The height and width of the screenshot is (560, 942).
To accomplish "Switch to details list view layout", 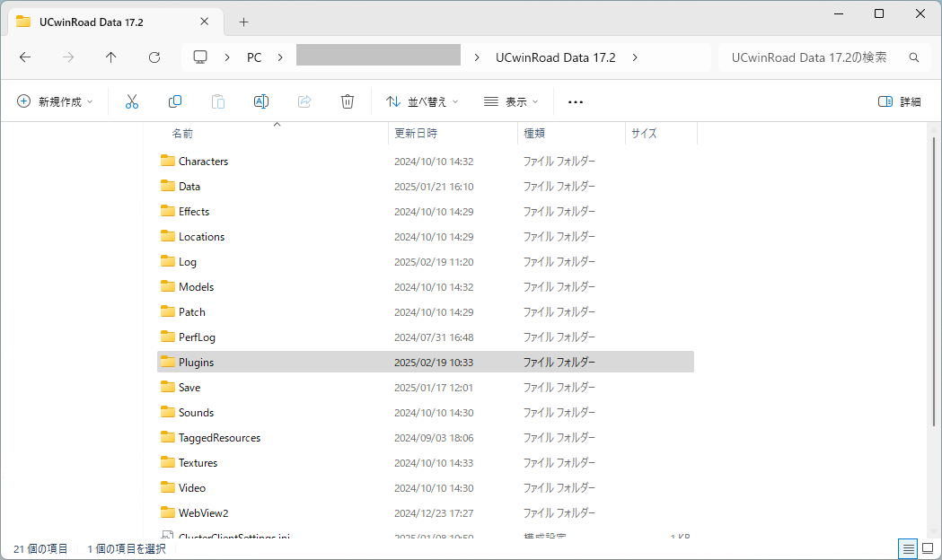I will [909, 548].
